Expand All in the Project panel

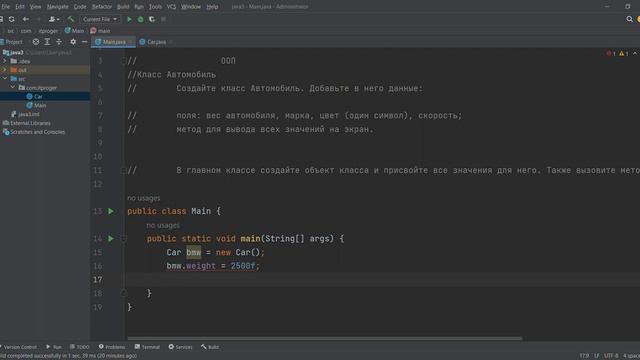coord(47,42)
